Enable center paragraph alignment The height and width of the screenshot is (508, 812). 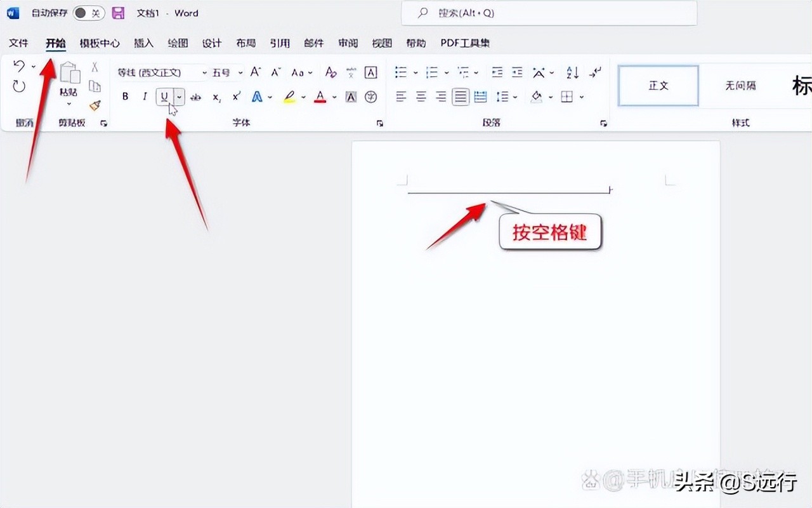tap(421, 97)
